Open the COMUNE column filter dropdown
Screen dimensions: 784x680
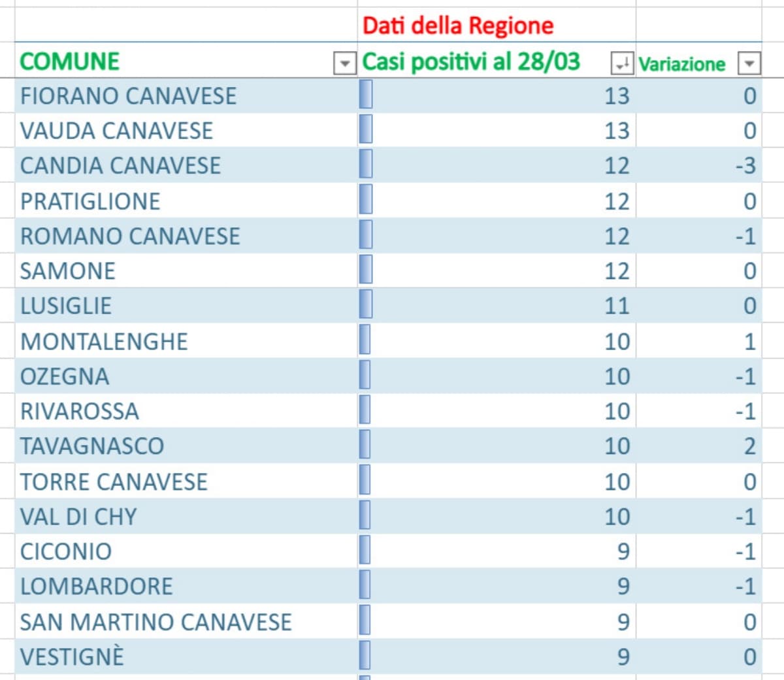click(x=344, y=63)
